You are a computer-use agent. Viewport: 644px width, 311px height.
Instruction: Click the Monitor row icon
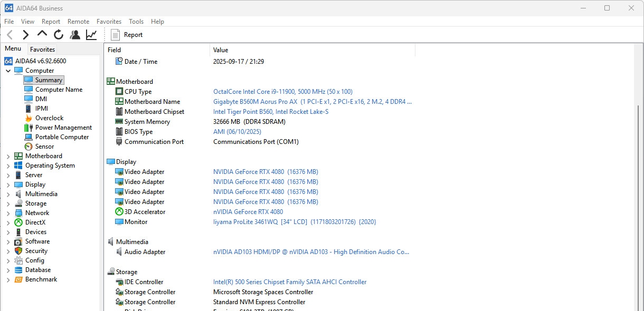[x=119, y=222]
